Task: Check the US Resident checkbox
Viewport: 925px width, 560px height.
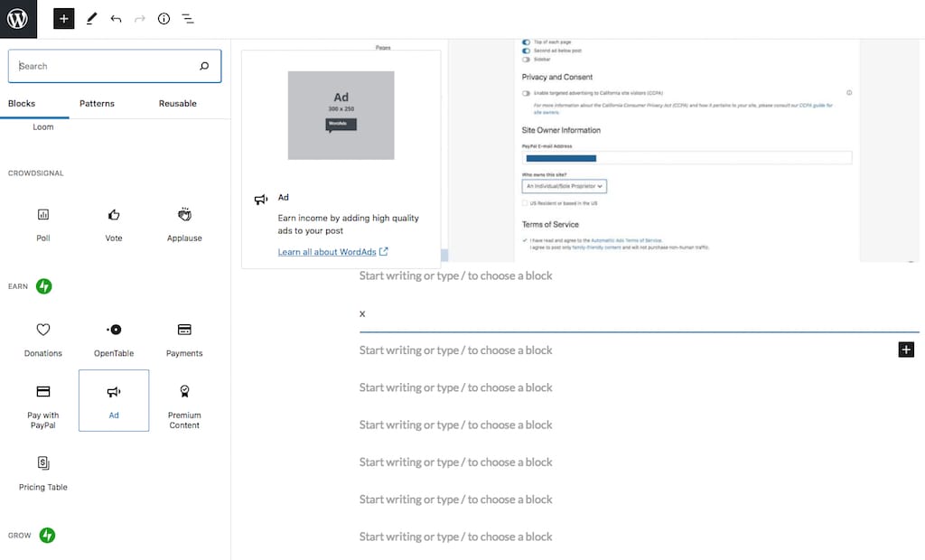Action: (525, 203)
